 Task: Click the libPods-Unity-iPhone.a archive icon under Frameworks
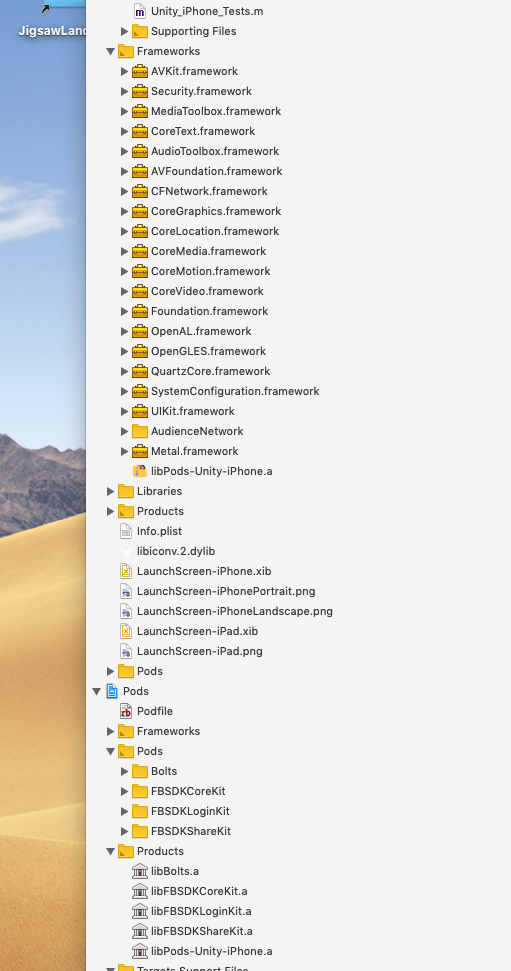click(140, 471)
